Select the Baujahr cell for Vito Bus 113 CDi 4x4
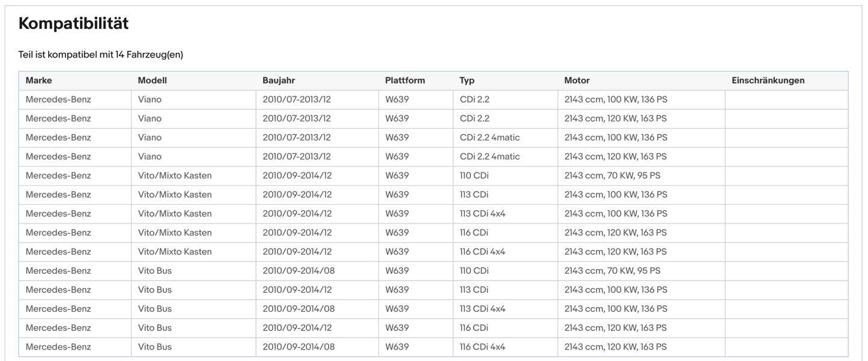Image resolution: width=868 pixels, height=361 pixels. [299, 309]
